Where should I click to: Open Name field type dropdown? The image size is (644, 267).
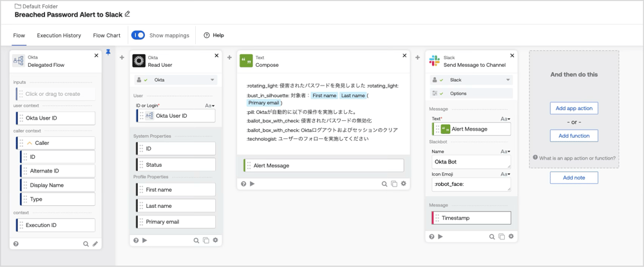506,151
